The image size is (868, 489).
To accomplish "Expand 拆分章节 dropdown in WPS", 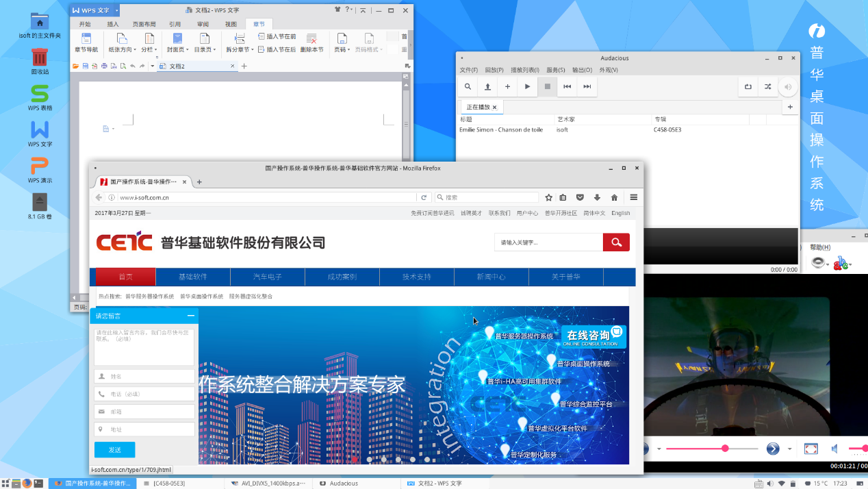I will (240, 42).
